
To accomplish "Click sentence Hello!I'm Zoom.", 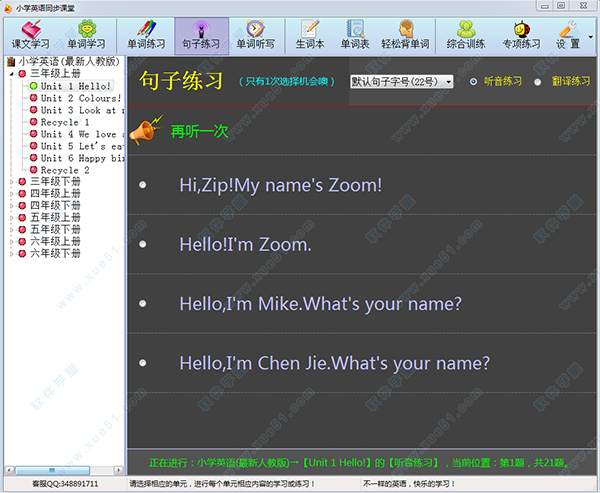I will click(x=245, y=244).
